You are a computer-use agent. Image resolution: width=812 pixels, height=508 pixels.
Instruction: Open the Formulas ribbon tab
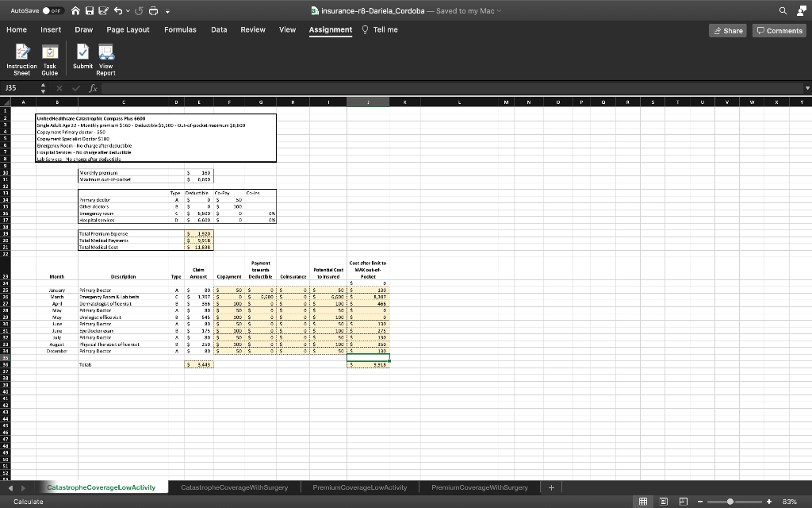coord(180,29)
